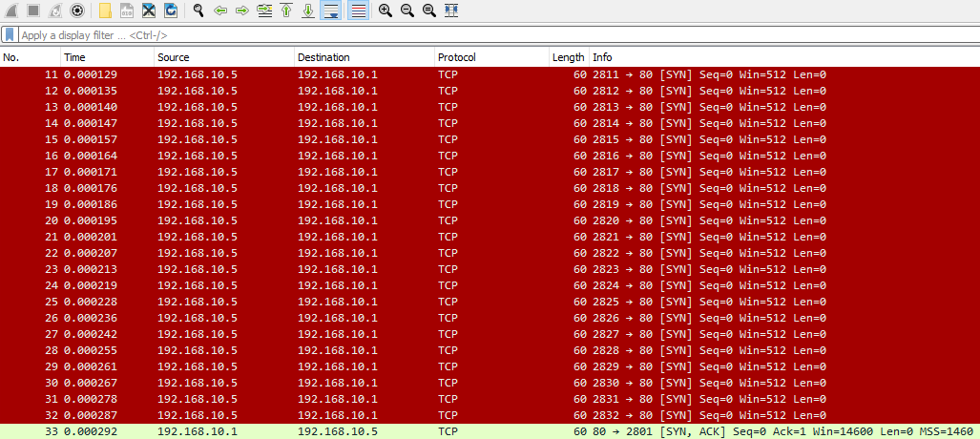Select packet 11 at time 0.000129
This screenshot has height=439, width=980.
pyautogui.click(x=490, y=74)
